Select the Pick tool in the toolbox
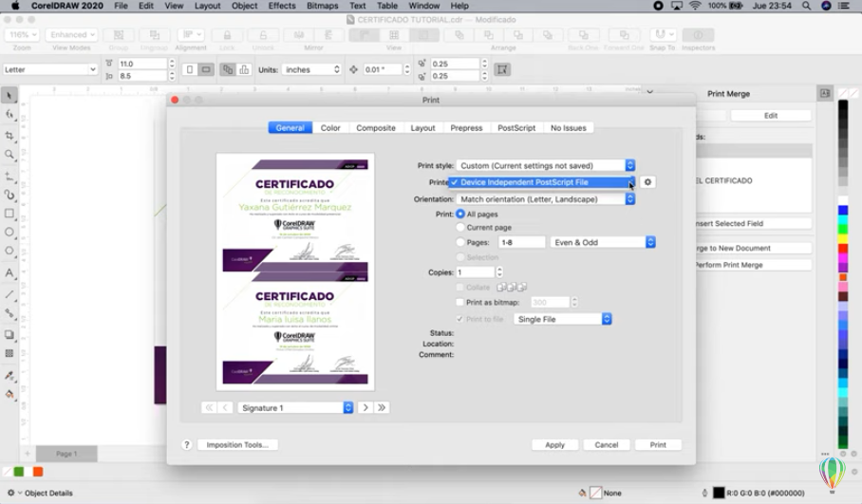 pyautogui.click(x=9, y=96)
